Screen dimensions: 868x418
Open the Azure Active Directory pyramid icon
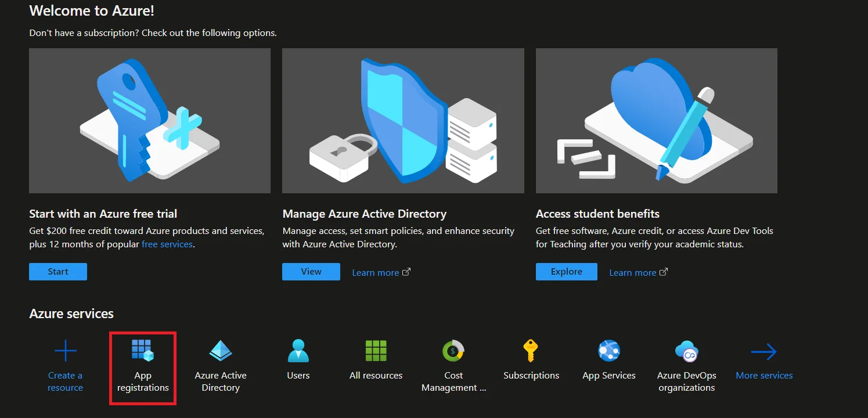click(221, 351)
